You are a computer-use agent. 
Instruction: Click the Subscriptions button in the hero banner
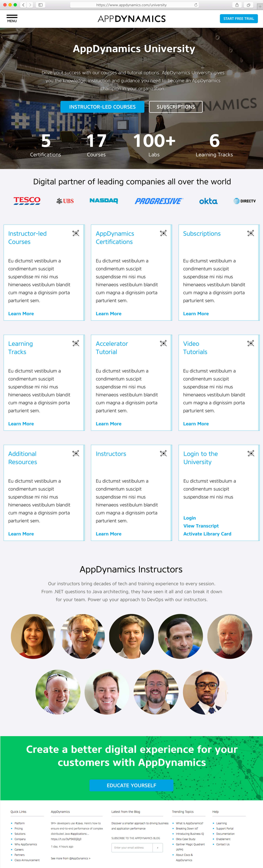176,107
